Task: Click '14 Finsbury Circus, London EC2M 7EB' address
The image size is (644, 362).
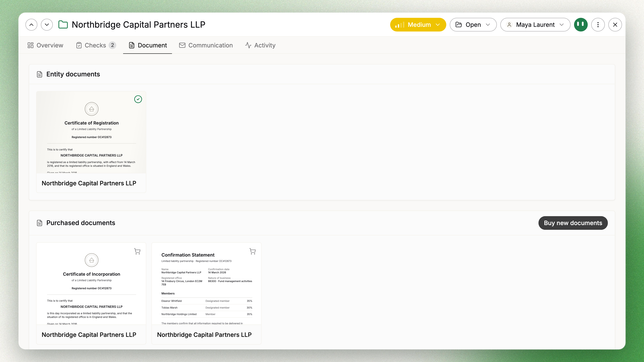Action: point(182,283)
